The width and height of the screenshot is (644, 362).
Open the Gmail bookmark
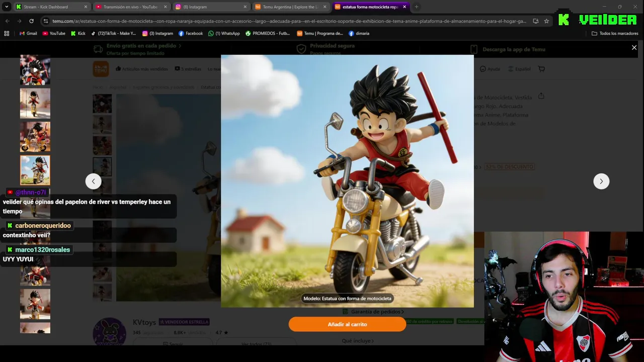28,33
